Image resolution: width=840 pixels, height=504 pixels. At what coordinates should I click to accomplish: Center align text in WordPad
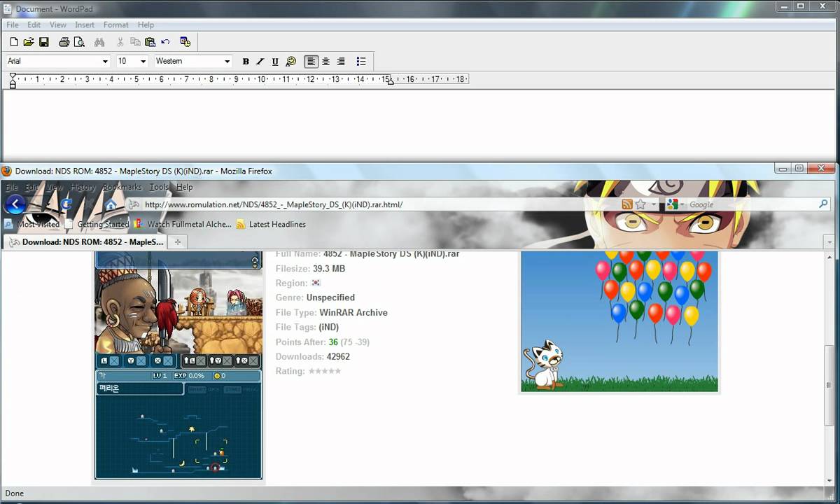326,62
